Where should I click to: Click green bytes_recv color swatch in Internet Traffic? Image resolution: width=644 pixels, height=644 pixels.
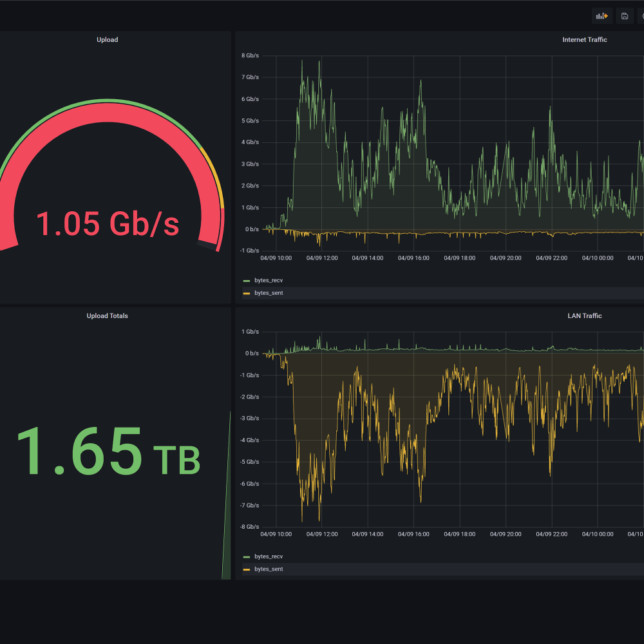246,281
